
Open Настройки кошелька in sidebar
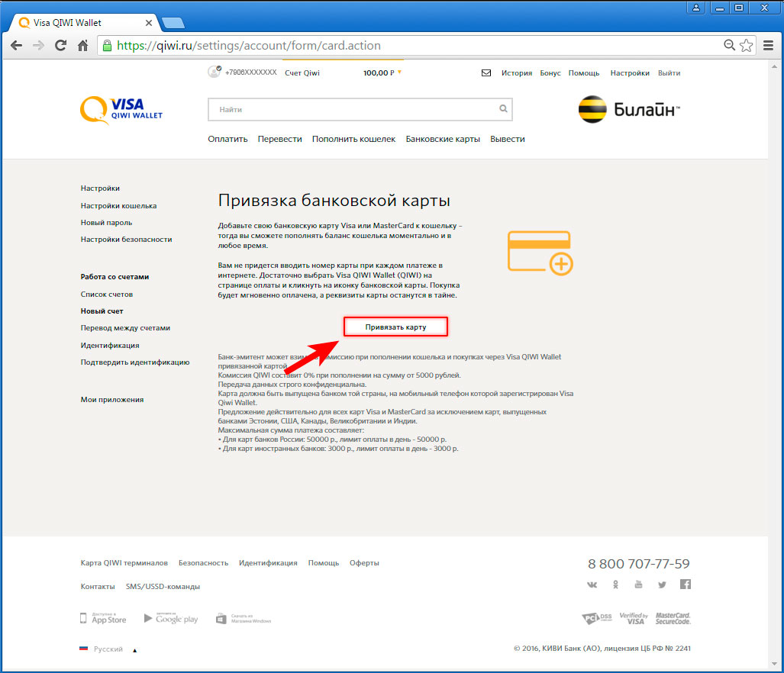pyautogui.click(x=118, y=205)
